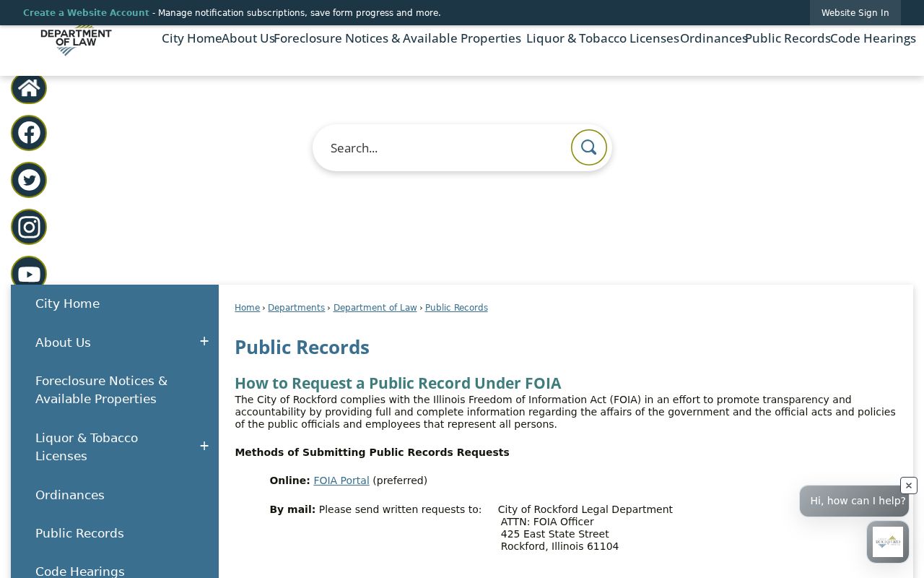Click the 'Public Records' page heading
Image resolution: width=924 pixels, height=578 pixels.
(302, 348)
